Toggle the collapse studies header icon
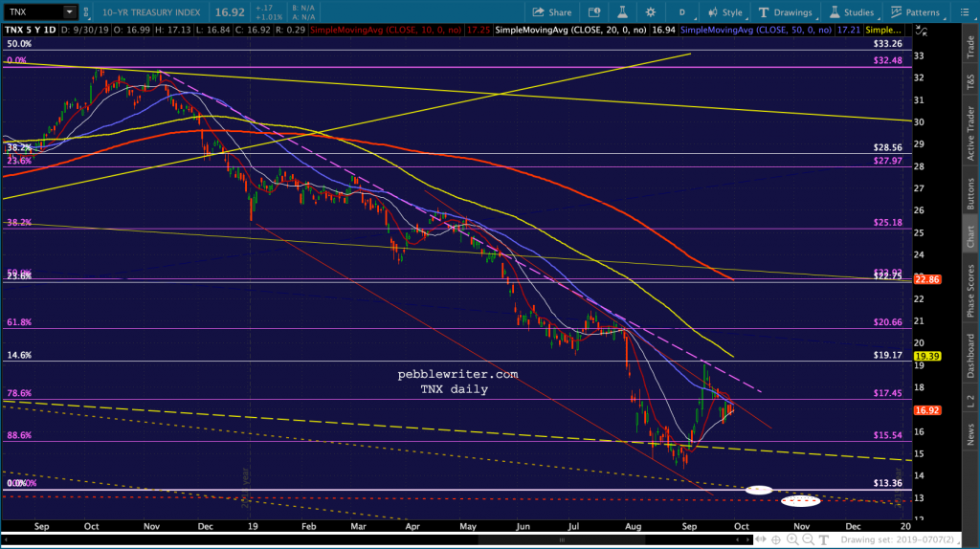The height and width of the screenshot is (549, 980). (x=922, y=31)
